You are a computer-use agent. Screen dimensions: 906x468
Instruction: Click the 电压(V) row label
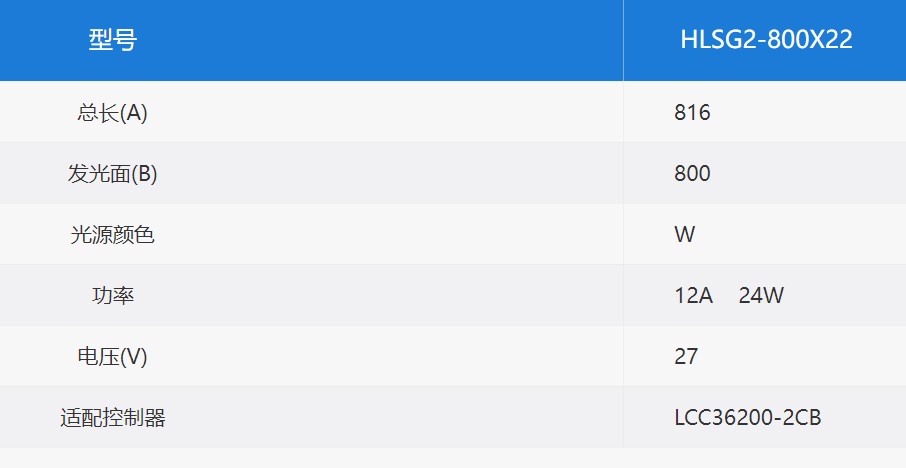point(112,356)
